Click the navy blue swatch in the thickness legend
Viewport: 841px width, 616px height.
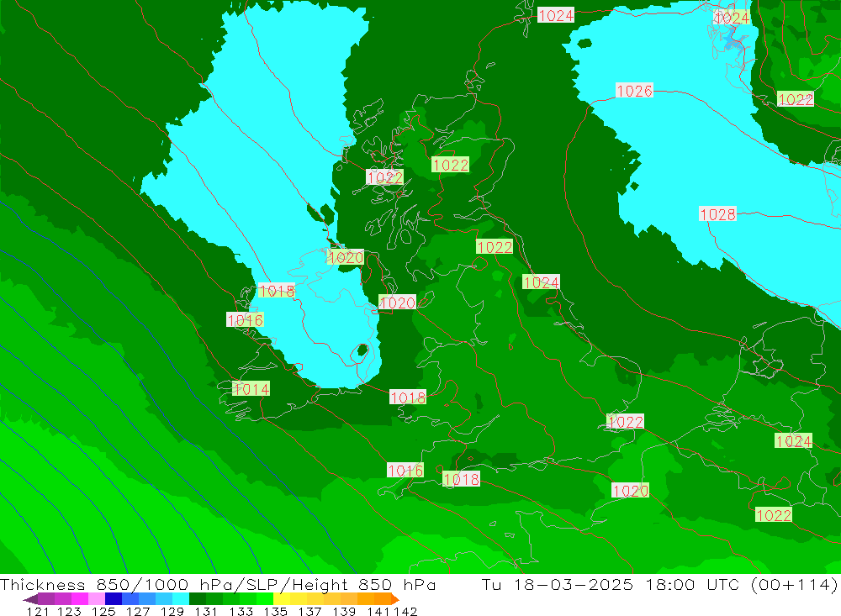coord(114,598)
